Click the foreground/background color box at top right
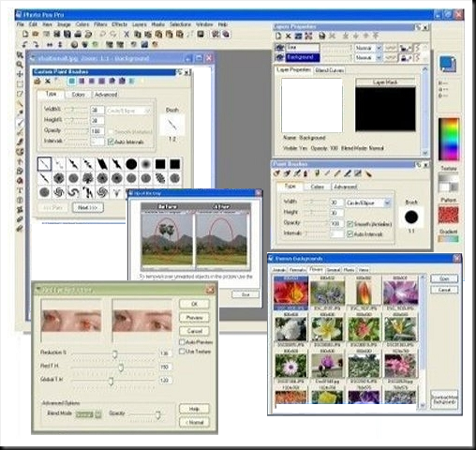 [x=448, y=64]
